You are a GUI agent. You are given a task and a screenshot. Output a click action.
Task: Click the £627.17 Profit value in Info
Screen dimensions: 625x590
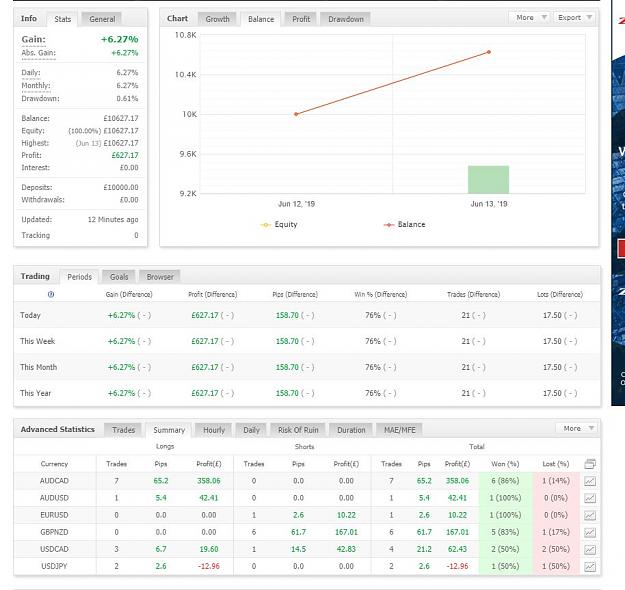(x=125, y=155)
